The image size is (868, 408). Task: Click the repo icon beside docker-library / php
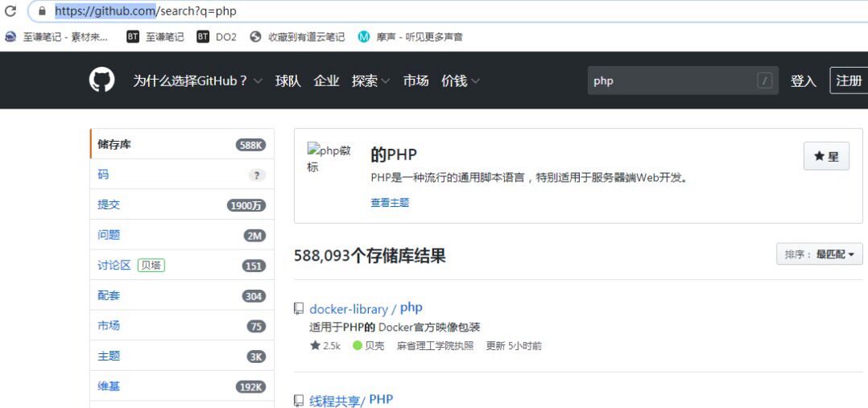pos(299,309)
